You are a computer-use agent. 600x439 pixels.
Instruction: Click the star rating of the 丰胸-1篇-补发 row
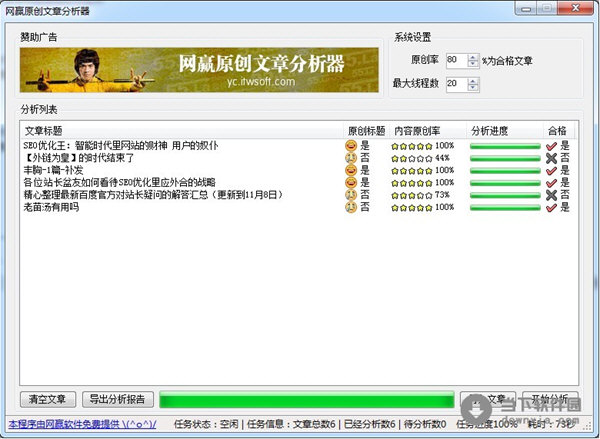pos(412,171)
